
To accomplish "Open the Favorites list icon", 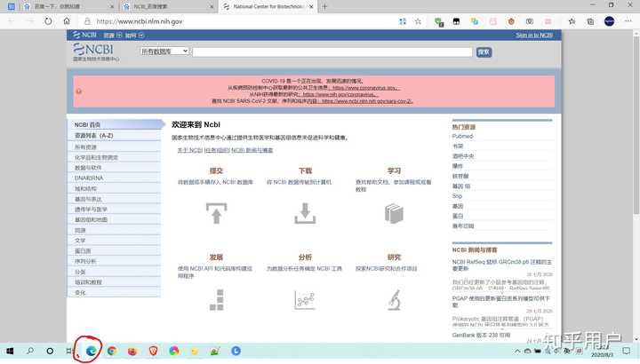I will pyautogui.click(x=572, y=21).
